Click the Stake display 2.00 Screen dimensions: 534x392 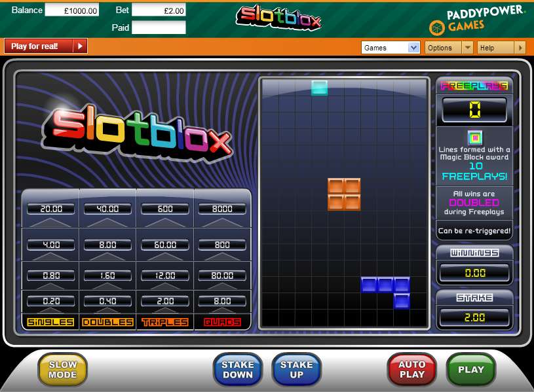pos(475,317)
